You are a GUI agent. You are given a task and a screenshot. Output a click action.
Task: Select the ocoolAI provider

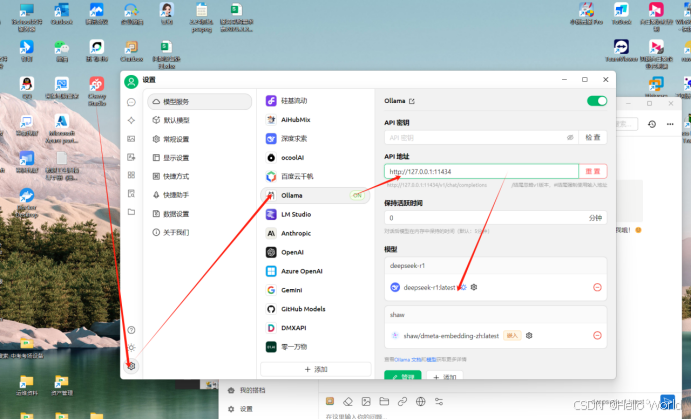(315, 158)
